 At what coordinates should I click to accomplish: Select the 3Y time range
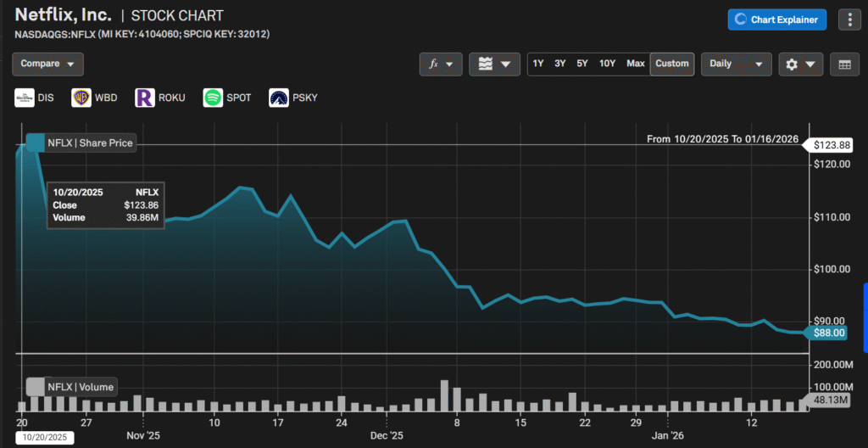(560, 64)
